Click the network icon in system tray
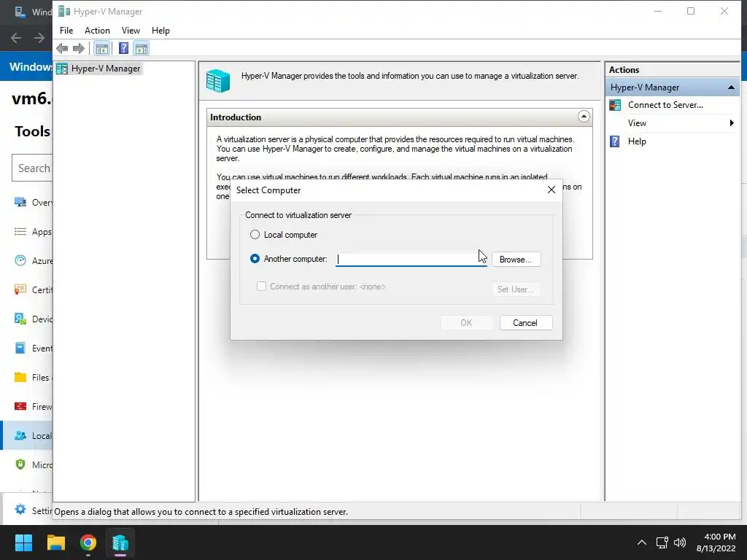747x560 pixels. 662,542
